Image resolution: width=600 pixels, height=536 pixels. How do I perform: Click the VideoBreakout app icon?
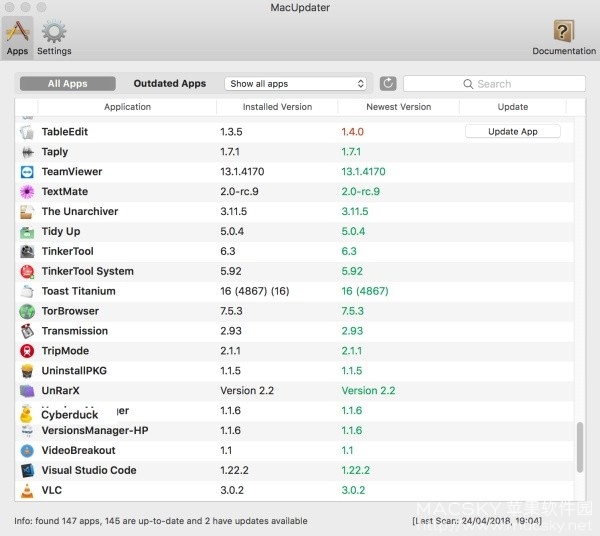coord(27,450)
